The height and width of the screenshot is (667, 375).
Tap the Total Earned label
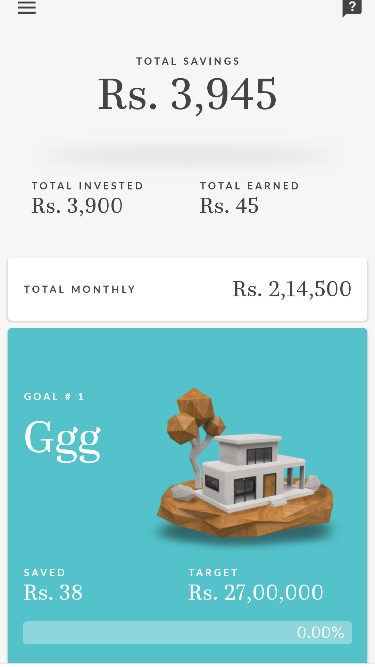point(250,186)
